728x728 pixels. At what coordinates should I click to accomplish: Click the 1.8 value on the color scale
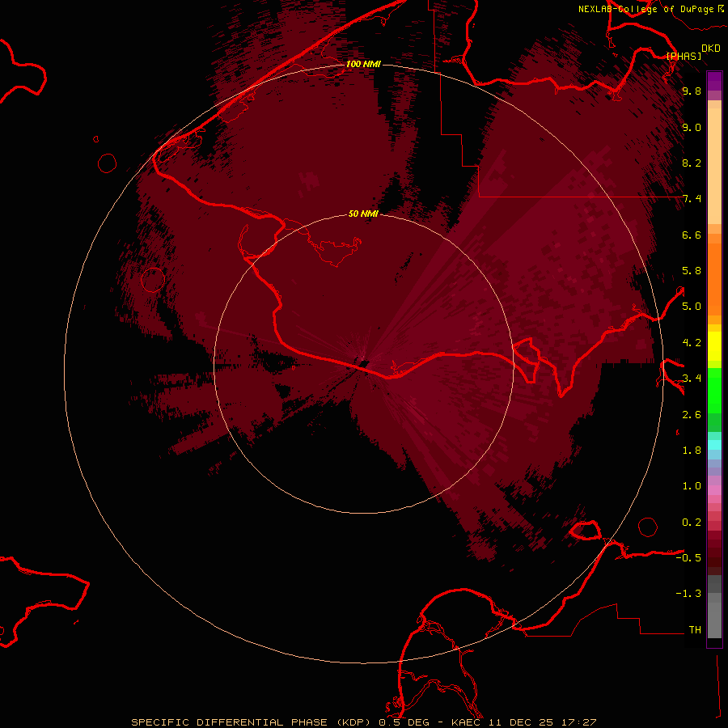pyautogui.click(x=692, y=451)
